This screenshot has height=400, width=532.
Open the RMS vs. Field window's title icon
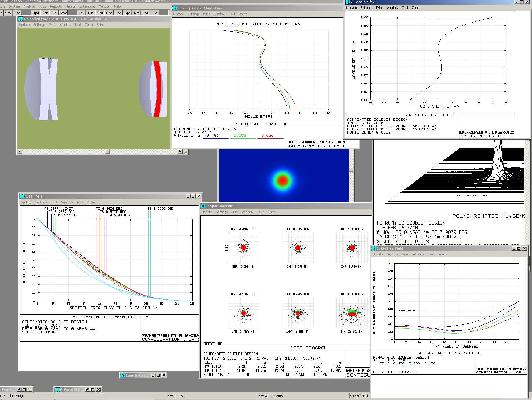[x=374, y=248]
